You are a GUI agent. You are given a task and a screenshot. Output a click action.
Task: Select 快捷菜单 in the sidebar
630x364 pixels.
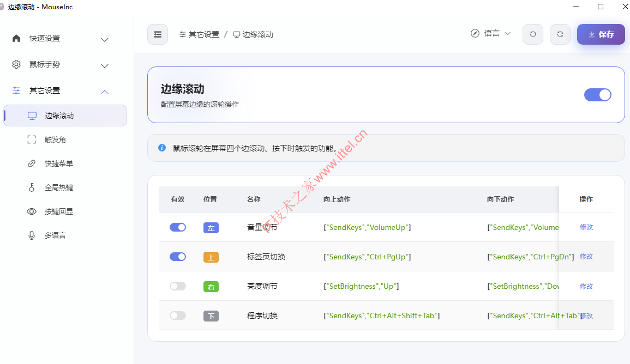tap(65, 163)
